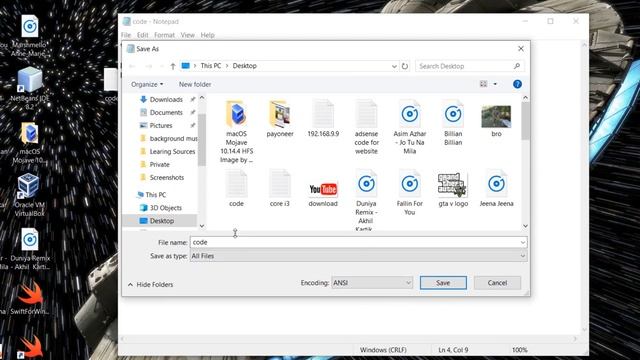The height and width of the screenshot is (360, 640).
Task: Click the file list scroll-up arrow
Action: [525, 98]
